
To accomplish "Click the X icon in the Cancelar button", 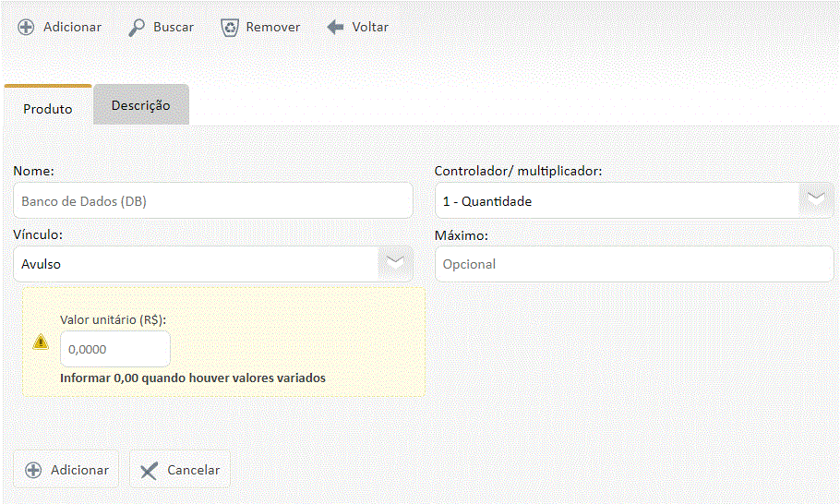I will [x=149, y=471].
